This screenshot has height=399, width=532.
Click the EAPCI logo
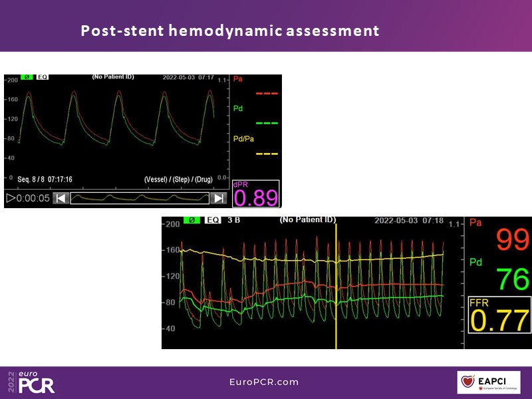pyautogui.click(x=489, y=382)
